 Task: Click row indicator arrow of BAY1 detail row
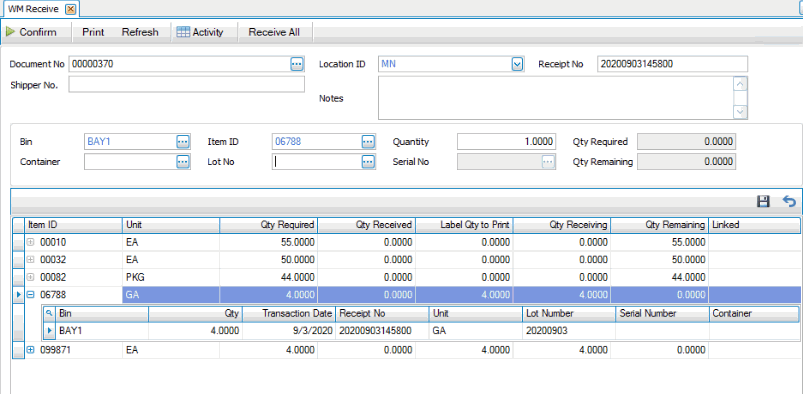coord(50,331)
